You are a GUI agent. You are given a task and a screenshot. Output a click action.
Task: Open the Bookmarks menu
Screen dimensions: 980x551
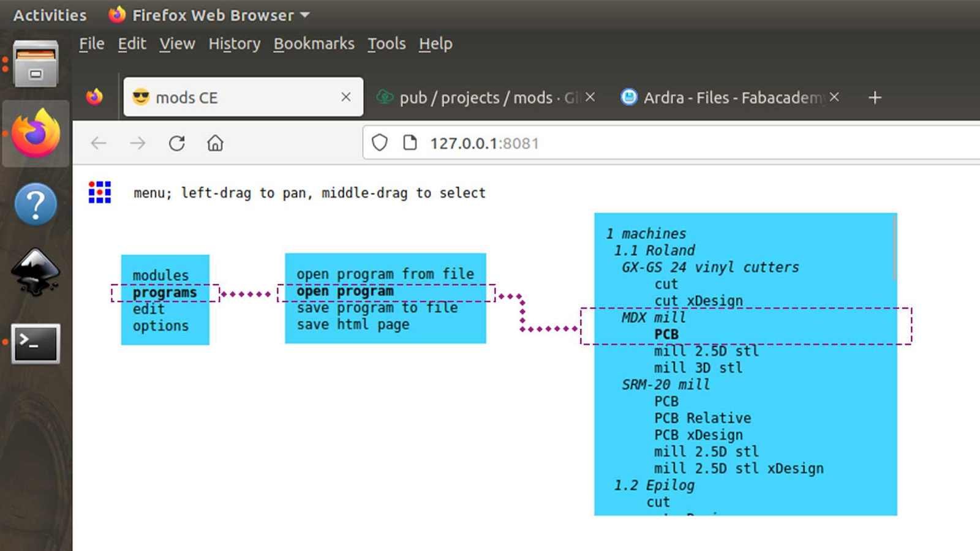pyautogui.click(x=314, y=43)
